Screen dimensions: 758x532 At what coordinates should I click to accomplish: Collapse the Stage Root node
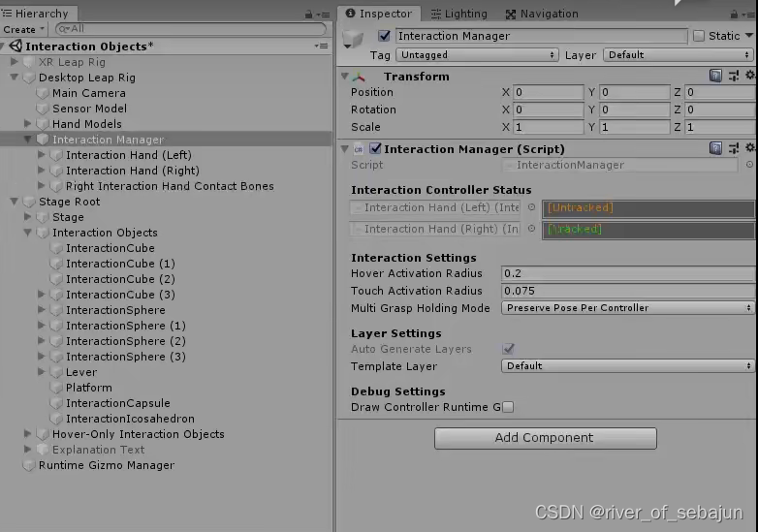14,202
